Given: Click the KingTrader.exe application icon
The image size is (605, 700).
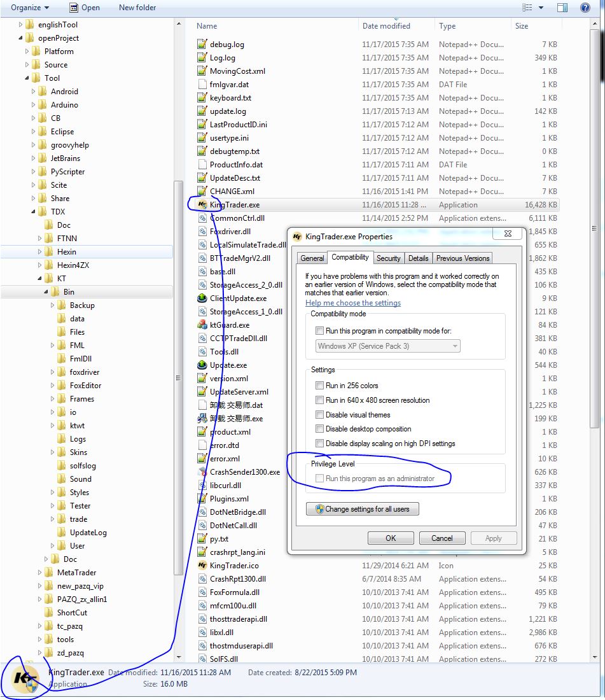Looking at the screenshot, I should (x=202, y=205).
